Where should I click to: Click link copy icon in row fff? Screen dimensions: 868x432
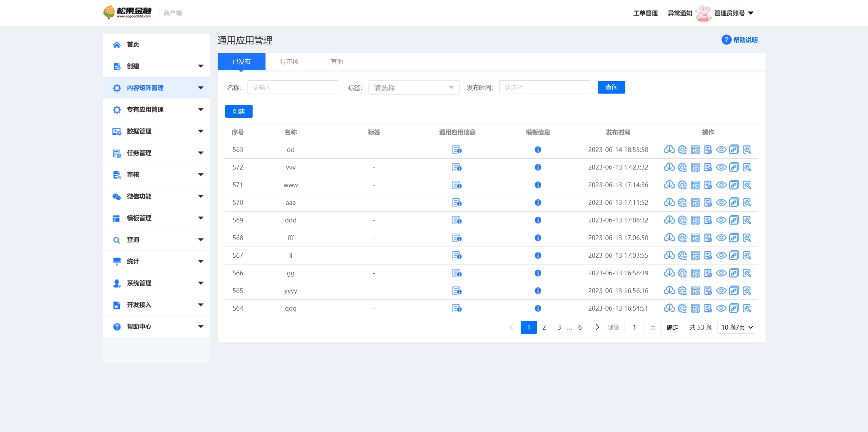pos(734,238)
